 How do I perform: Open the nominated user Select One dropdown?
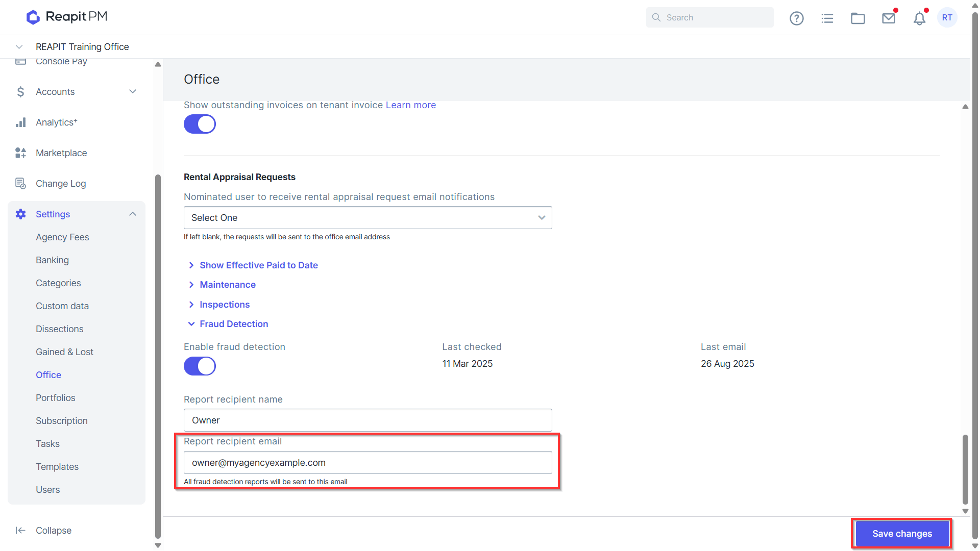point(367,217)
